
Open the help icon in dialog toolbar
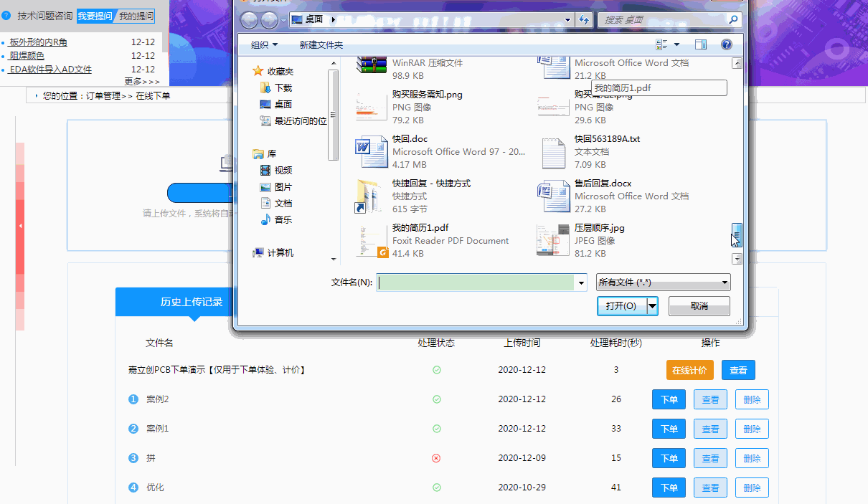[x=726, y=44]
